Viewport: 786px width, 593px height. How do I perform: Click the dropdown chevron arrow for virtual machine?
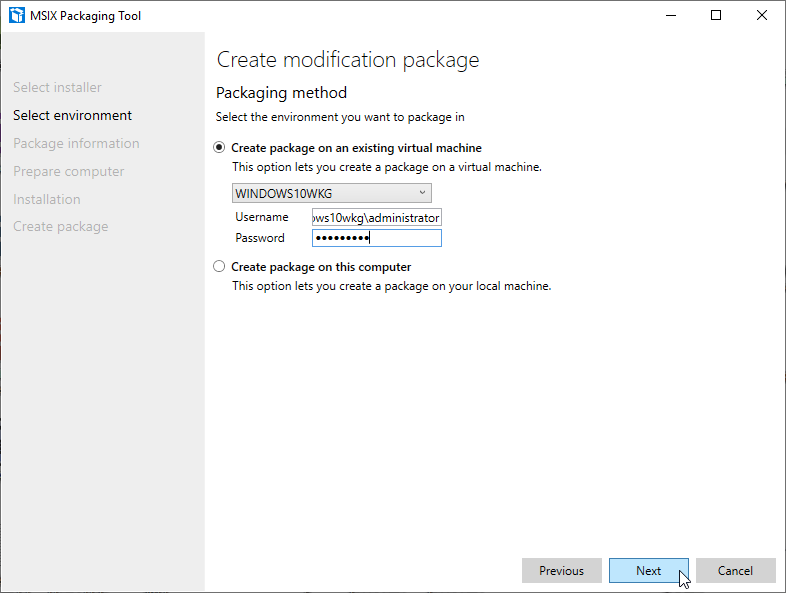point(422,193)
